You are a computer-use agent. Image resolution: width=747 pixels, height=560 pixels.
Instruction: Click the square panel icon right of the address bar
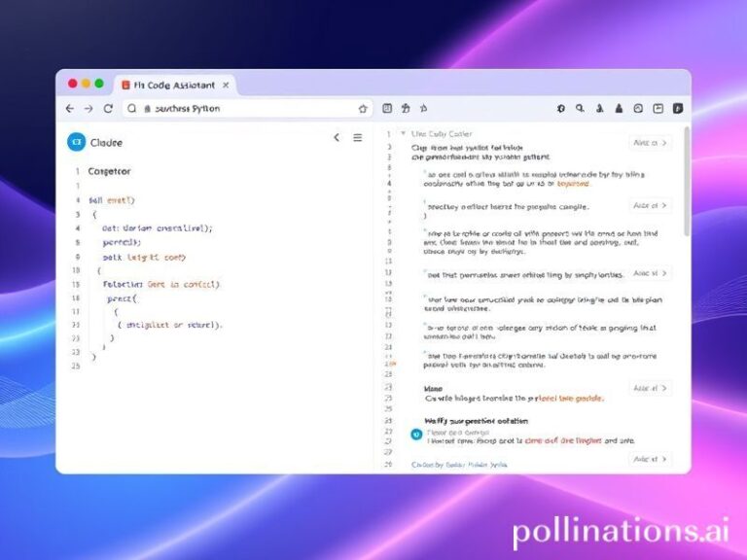tap(387, 109)
